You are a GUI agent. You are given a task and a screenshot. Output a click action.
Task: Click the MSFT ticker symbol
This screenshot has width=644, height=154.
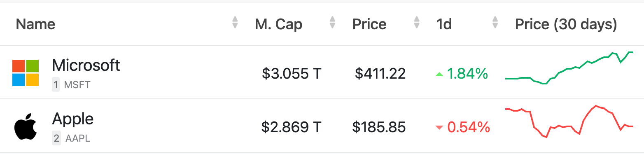coord(77,85)
